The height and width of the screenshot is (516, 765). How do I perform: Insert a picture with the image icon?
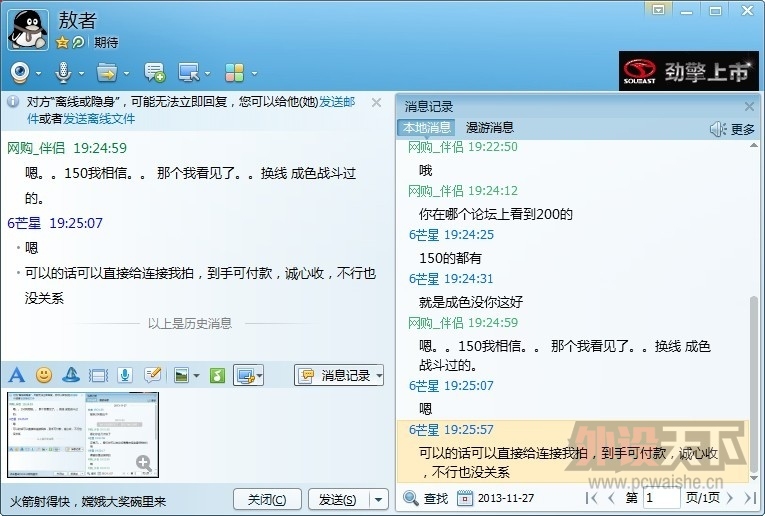point(181,376)
